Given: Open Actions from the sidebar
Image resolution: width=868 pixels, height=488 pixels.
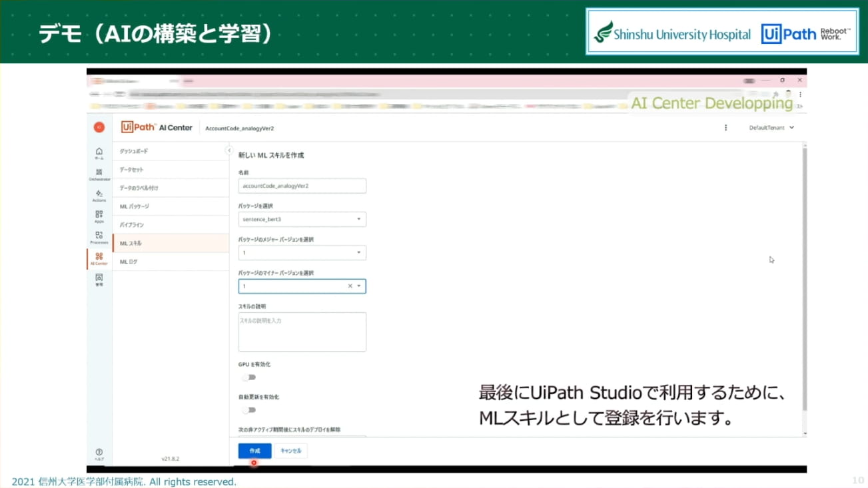Looking at the screenshot, I should [x=99, y=196].
